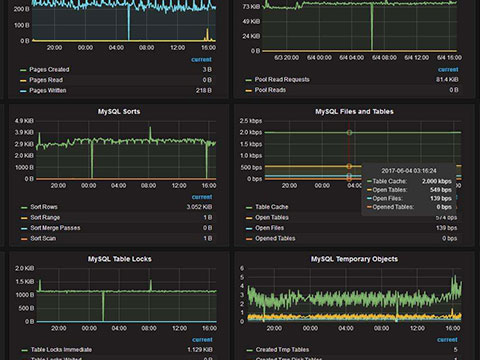Screen dimensions: 480x360
Task: Toggle the Open Tables legend entry
Action: coord(272,217)
